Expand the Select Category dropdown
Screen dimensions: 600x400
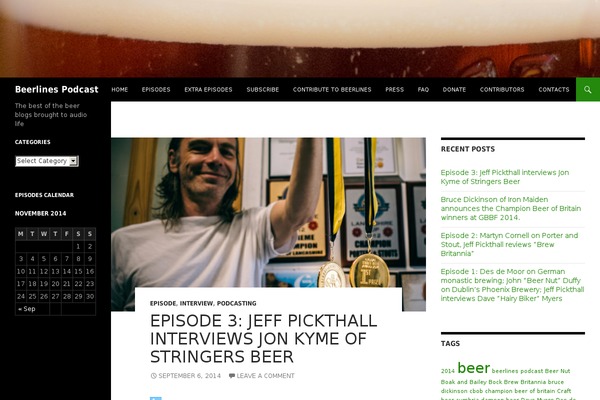tap(47, 161)
